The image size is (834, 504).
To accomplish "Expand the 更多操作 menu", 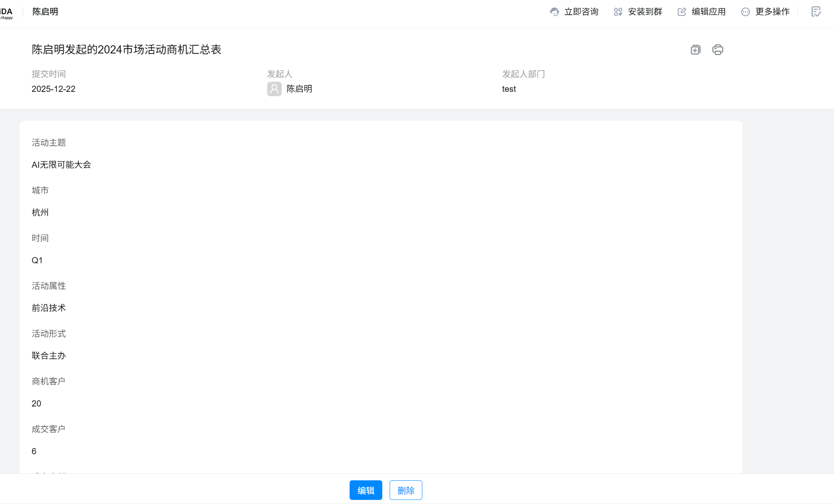I will pos(765,12).
